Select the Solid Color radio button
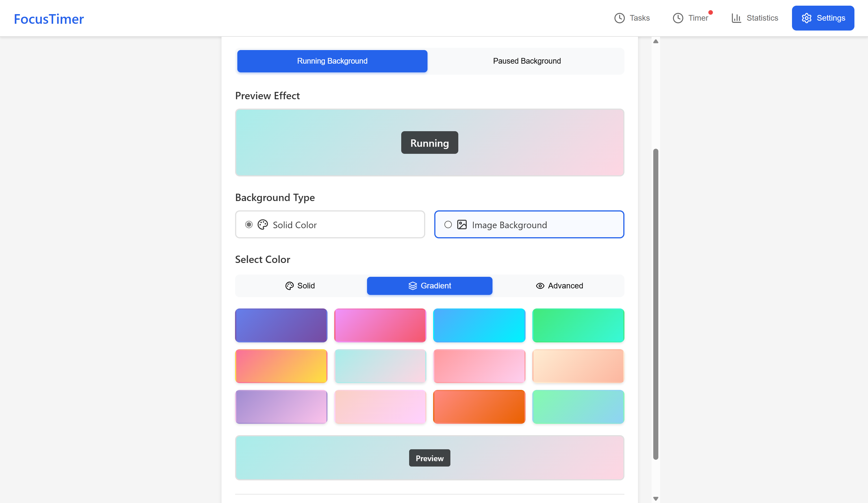This screenshot has width=868, height=503. (249, 225)
